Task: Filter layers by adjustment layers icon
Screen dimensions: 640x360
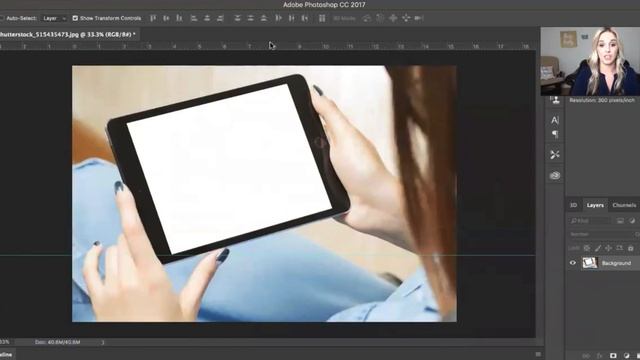Action: click(632, 221)
